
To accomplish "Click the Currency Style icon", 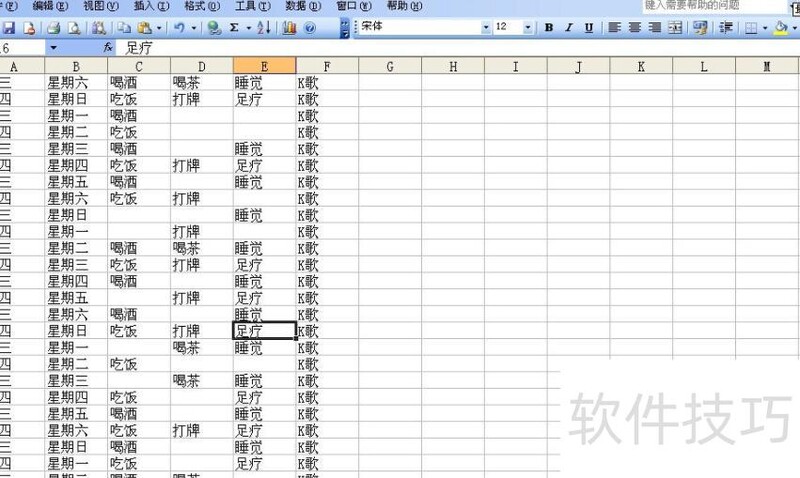I will [700, 28].
